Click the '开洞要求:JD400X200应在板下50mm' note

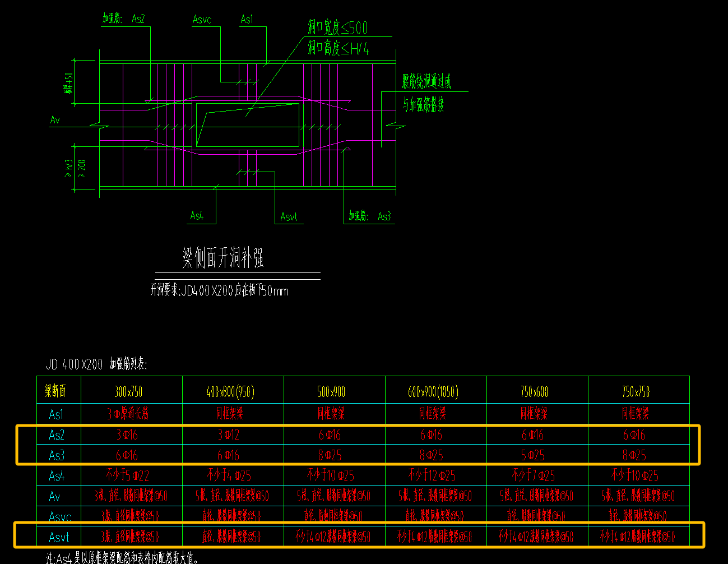coord(219,290)
